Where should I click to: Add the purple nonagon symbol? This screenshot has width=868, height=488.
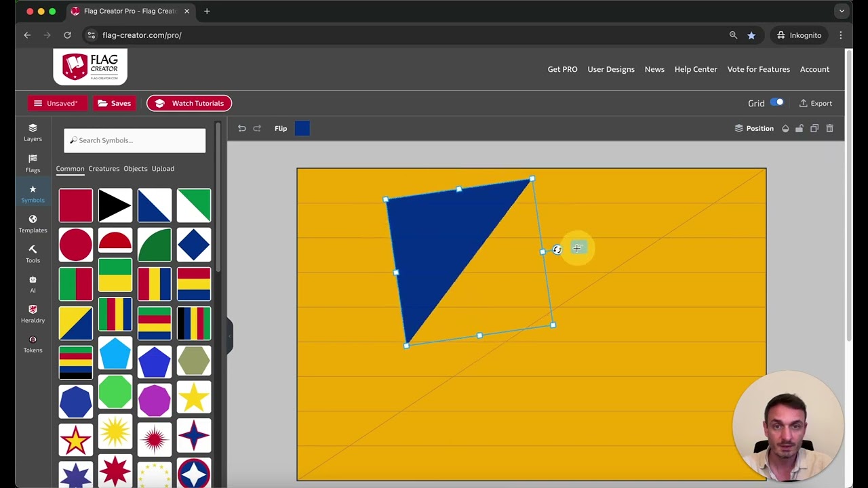click(x=154, y=400)
